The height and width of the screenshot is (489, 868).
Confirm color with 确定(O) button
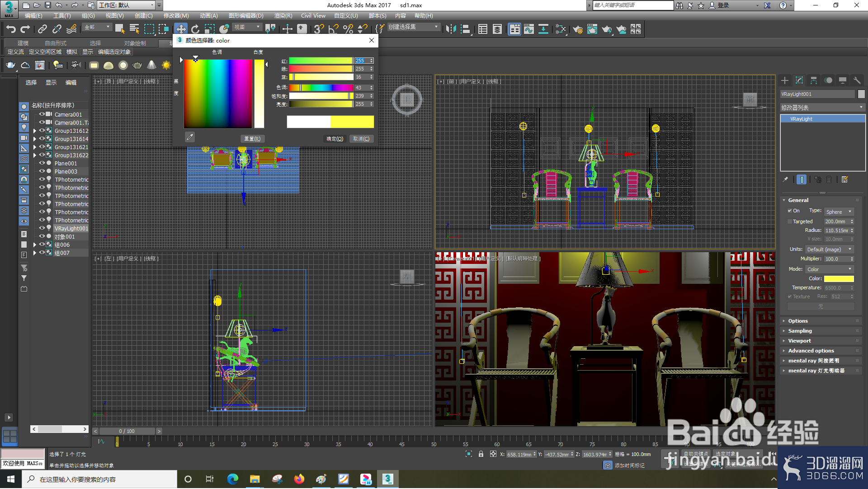click(335, 139)
